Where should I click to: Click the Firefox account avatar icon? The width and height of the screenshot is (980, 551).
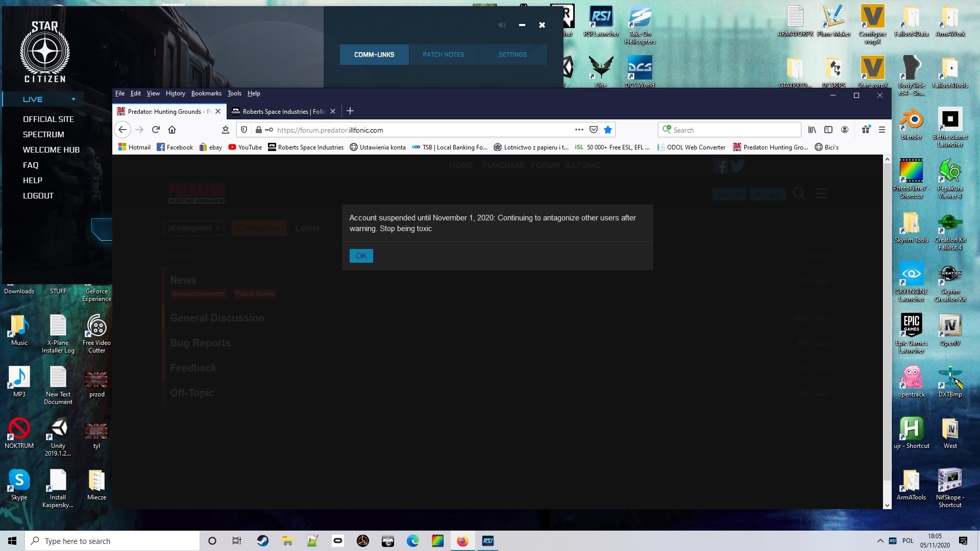[845, 130]
